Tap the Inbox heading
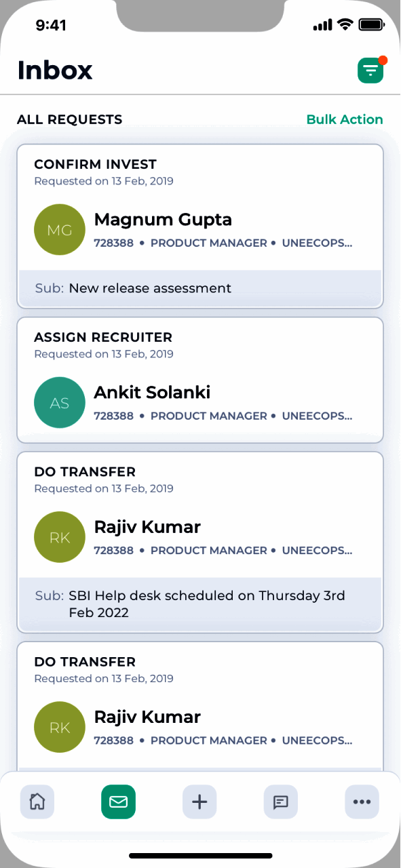 point(55,70)
